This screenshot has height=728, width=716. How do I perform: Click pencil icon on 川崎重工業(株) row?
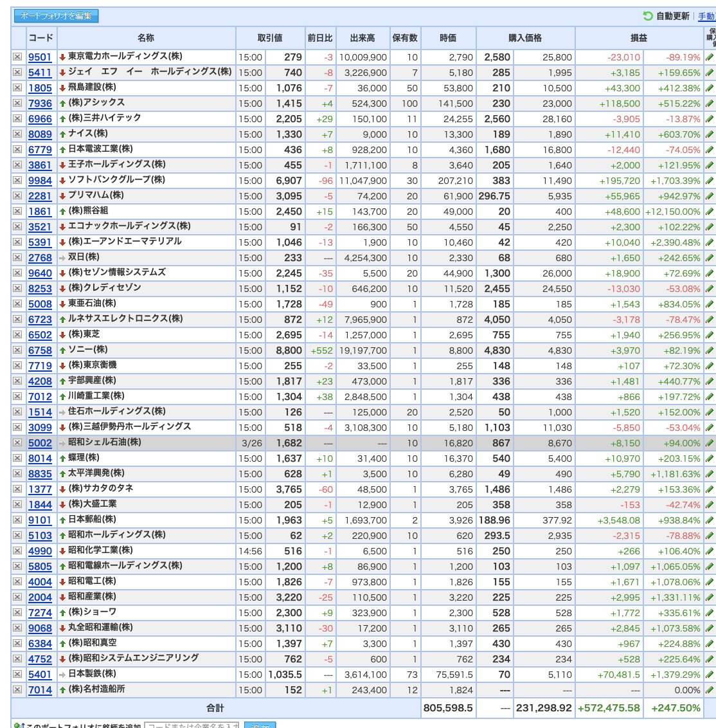pyautogui.click(x=710, y=397)
